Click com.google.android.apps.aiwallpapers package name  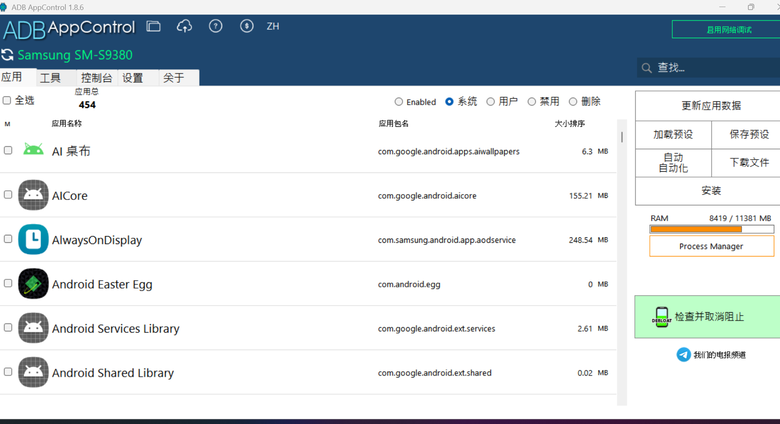(x=449, y=151)
